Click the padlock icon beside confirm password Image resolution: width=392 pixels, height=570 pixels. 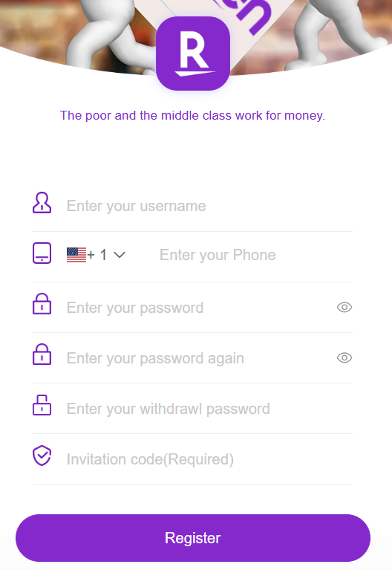click(x=42, y=354)
